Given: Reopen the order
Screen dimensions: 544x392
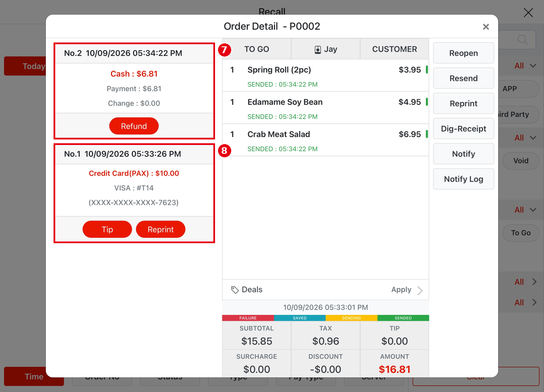Looking at the screenshot, I should coord(464,53).
